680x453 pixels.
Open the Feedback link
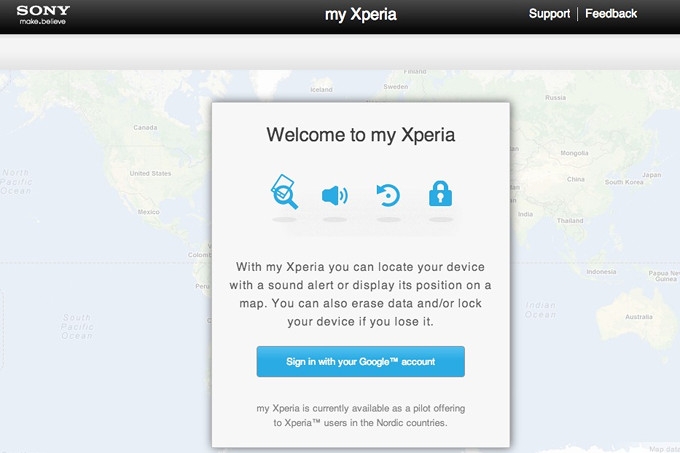click(x=611, y=14)
